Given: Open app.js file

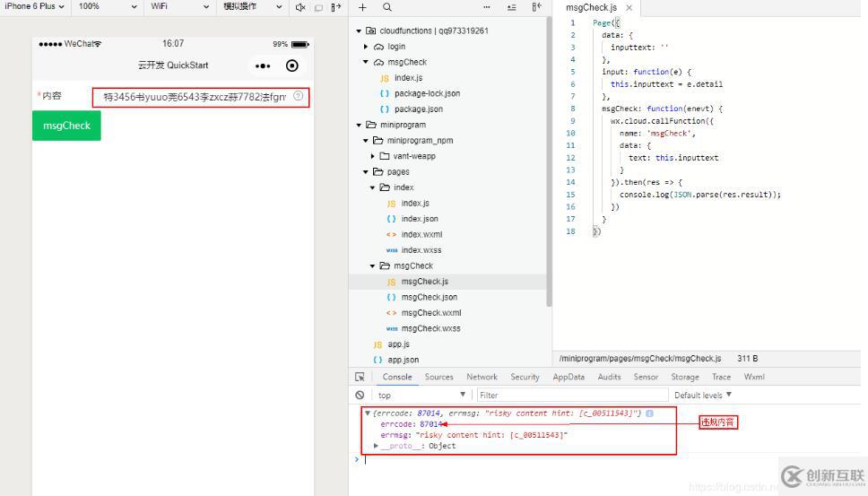Looking at the screenshot, I should (398, 344).
